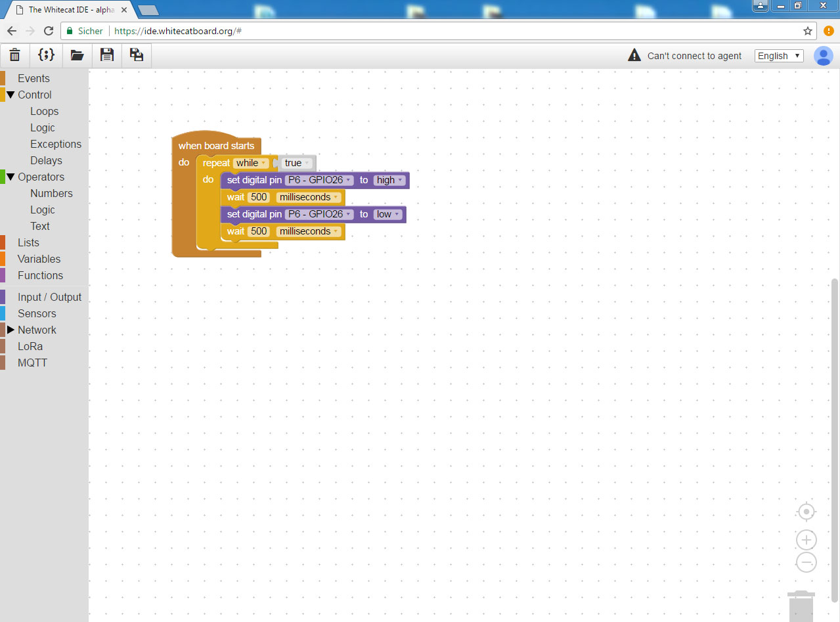Click the save-as icon in toolbar

click(137, 55)
